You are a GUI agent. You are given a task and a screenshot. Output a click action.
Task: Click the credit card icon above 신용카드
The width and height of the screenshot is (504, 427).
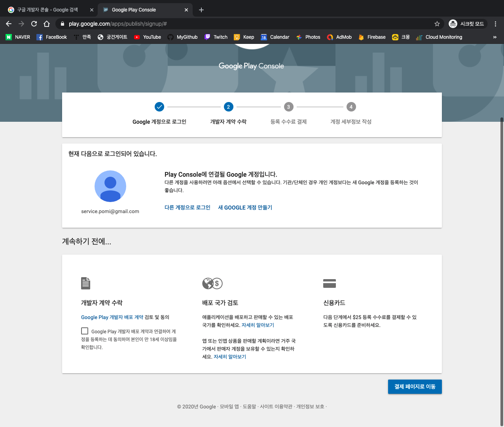(330, 283)
